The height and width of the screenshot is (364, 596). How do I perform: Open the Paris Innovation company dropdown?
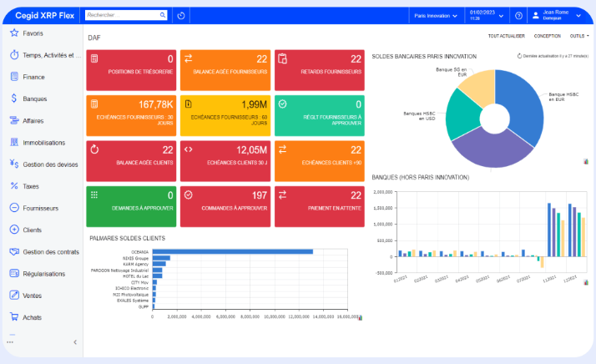[436, 16]
